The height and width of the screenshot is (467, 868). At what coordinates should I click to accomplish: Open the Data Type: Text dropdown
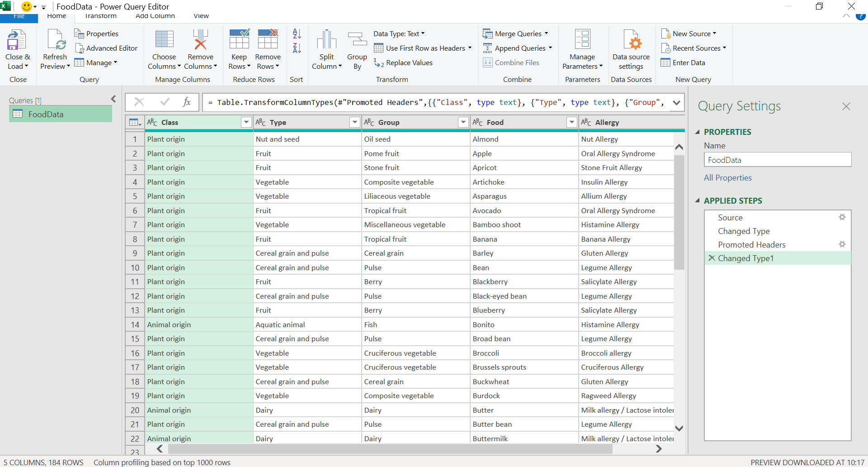(399, 34)
